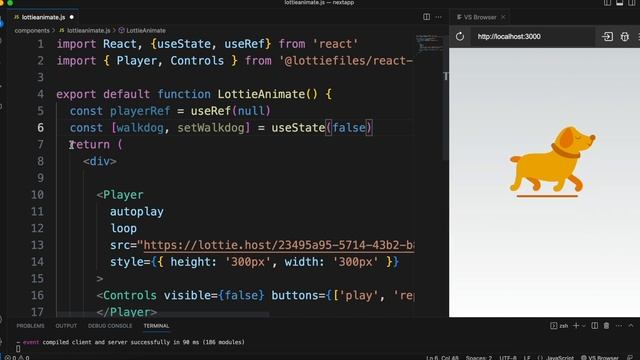Maximize the panel with the chevron-up icon
The height and width of the screenshot is (360, 640).
click(x=631, y=326)
